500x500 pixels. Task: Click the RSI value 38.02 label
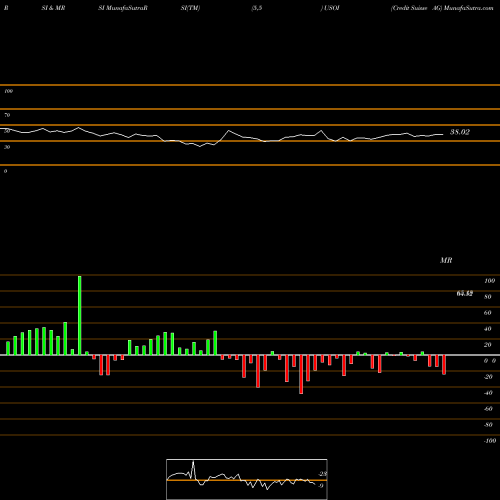(460, 132)
